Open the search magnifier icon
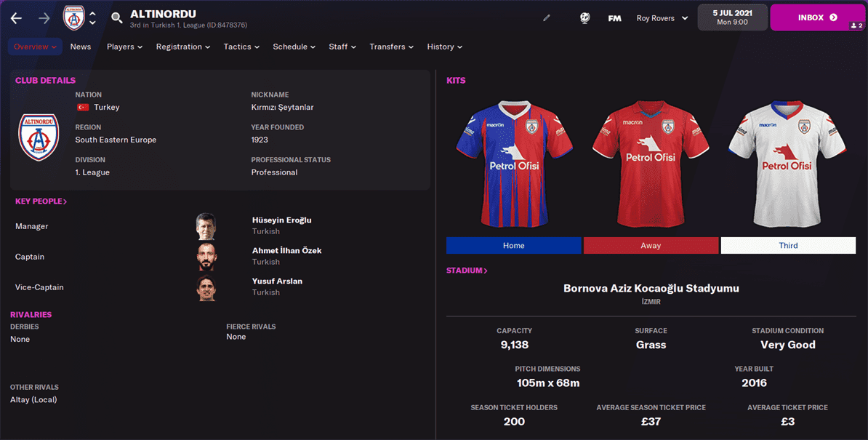868x440 pixels. 116,17
